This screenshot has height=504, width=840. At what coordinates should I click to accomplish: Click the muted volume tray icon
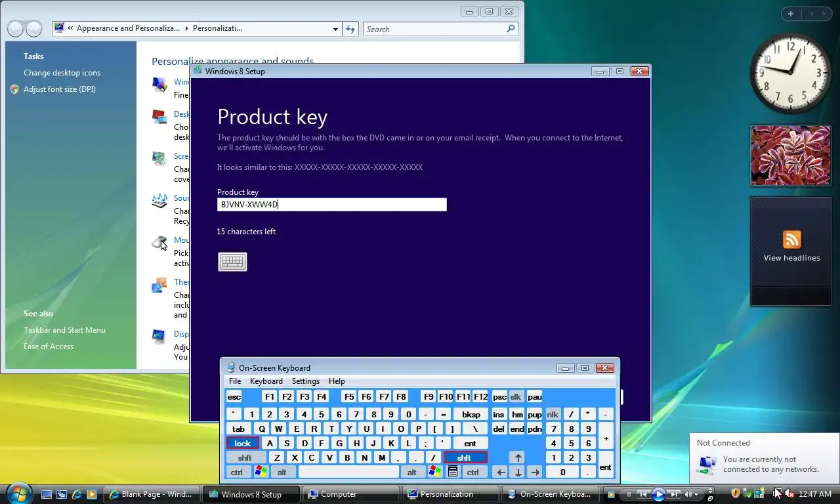791,493
